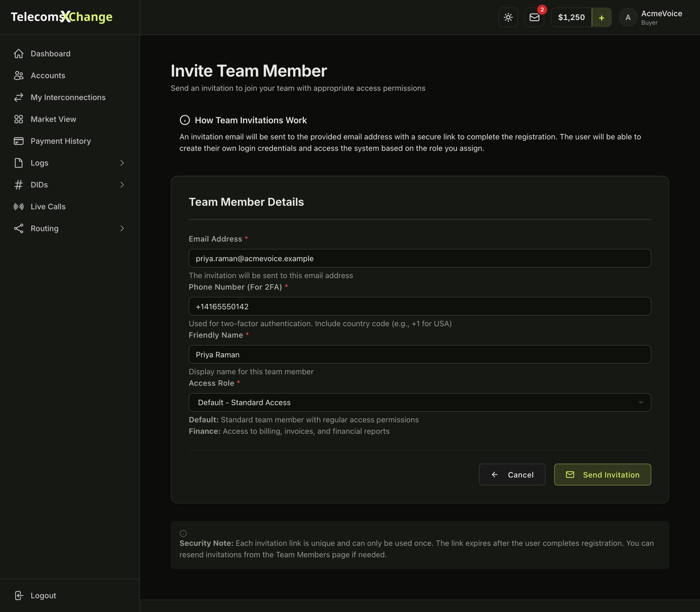Open the mail notifications icon

(534, 17)
